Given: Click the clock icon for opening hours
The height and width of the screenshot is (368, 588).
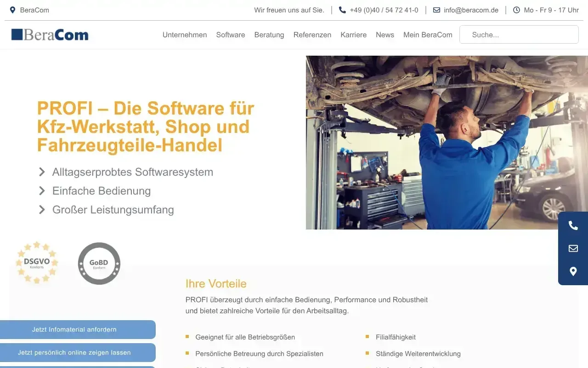Looking at the screenshot, I should click(516, 10).
